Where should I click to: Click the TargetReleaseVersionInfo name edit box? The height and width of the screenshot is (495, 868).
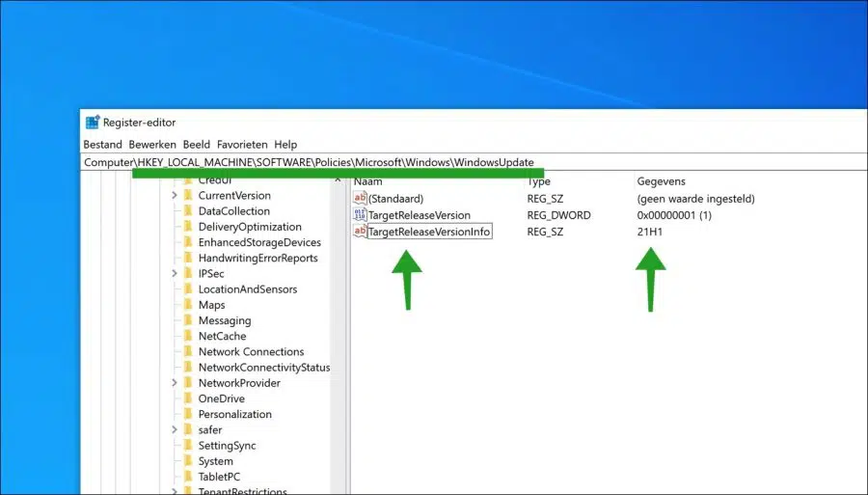pos(429,232)
